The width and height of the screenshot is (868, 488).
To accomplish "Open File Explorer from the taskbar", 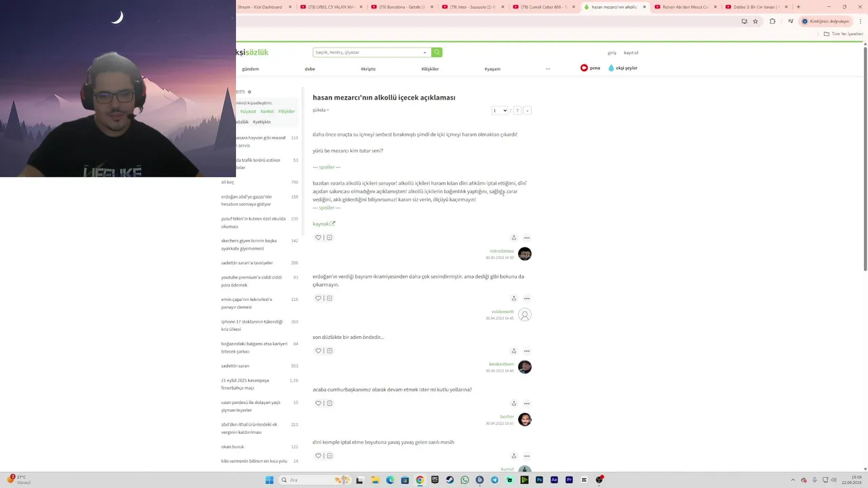I will tap(375, 480).
